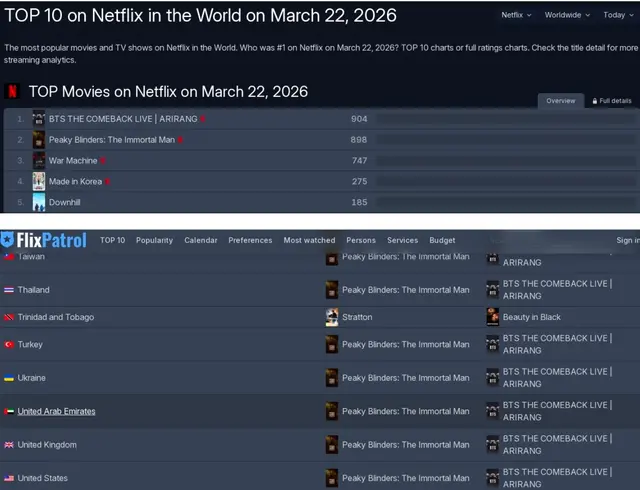640x490 pixels.
Task: Open Preferences in FlixPatrol nav
Action: pyautogui.click(x=250, y=241)
